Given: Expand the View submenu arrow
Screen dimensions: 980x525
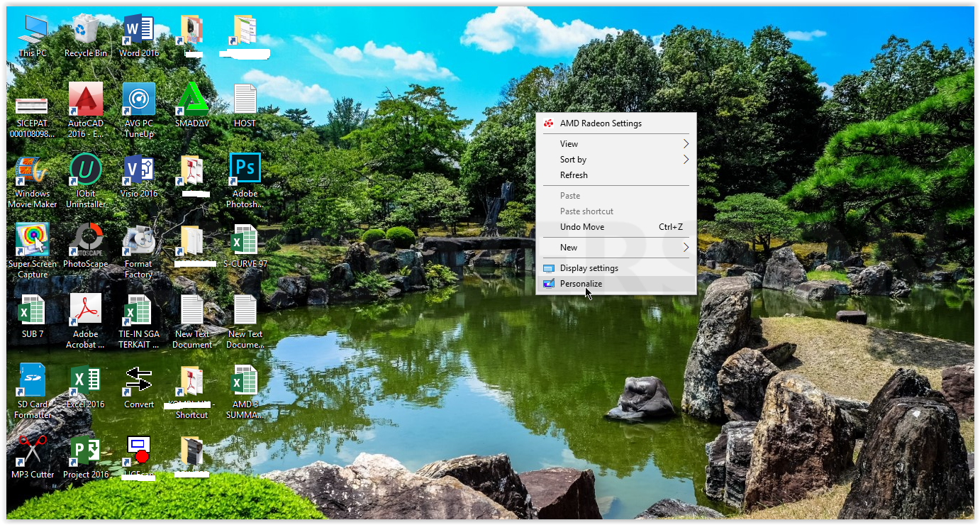Looking at the screenshot, I should click(686, 144).
